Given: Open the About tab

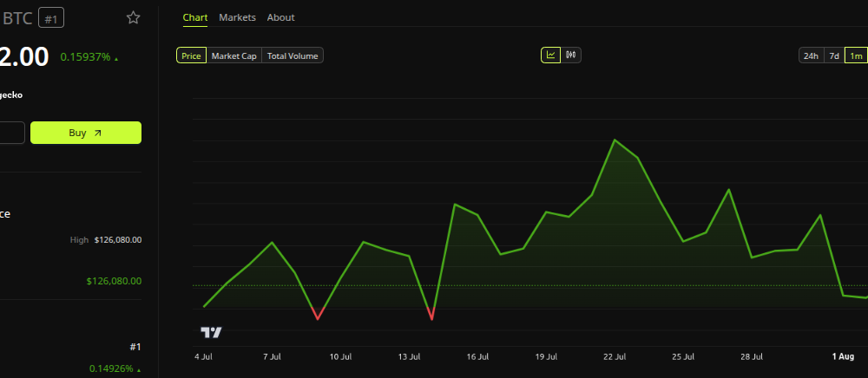Looking at the screenshot, I should [280, 17].
